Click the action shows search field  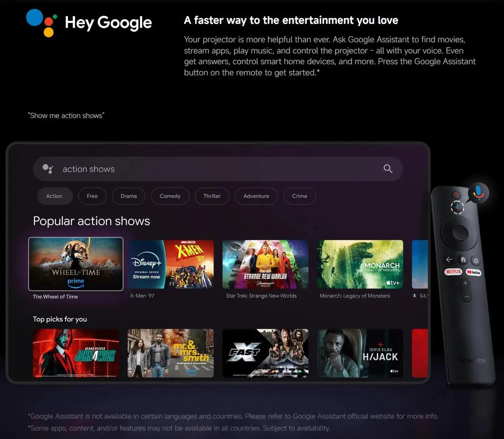(218, 169)
